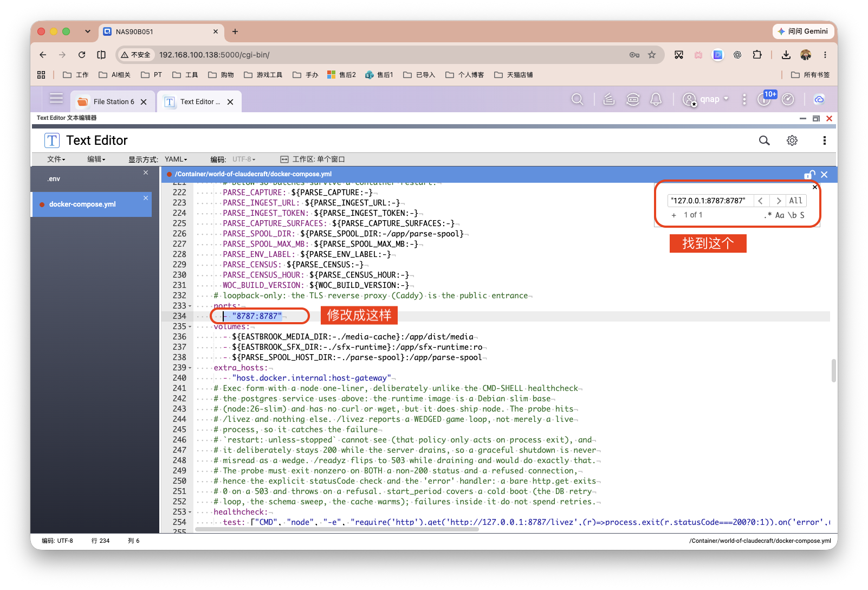Open QTS main hamburger menu
Viewport: 868px width, 590px height.
click(x=56, y=99)
